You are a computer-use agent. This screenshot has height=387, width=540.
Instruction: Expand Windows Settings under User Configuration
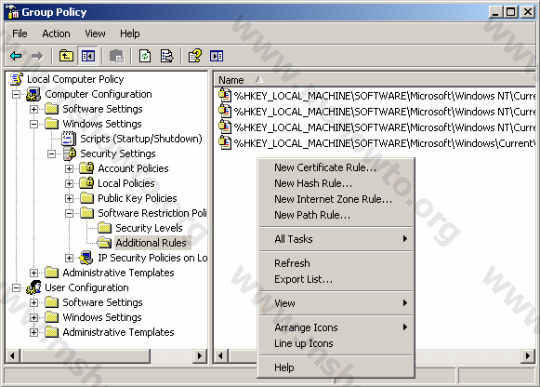pos(34,317)
